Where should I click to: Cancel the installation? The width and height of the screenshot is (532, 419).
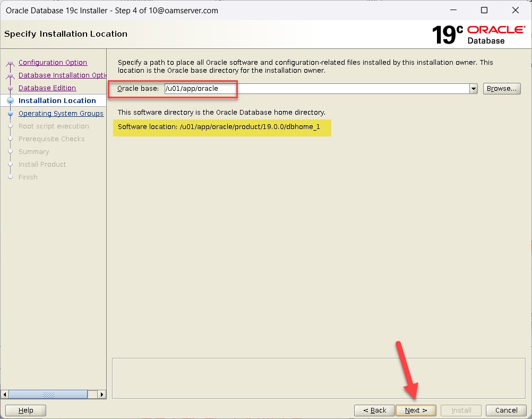[506, 411]
